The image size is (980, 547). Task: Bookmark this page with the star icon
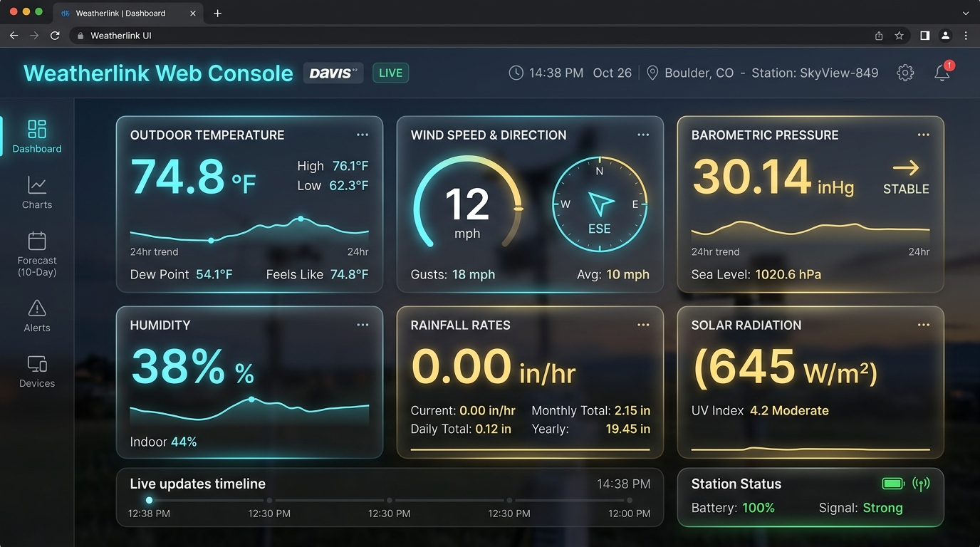(899, 36)
